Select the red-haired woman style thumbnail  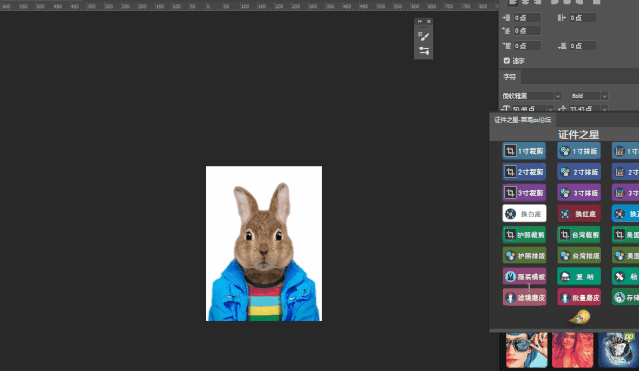(573, 350)
